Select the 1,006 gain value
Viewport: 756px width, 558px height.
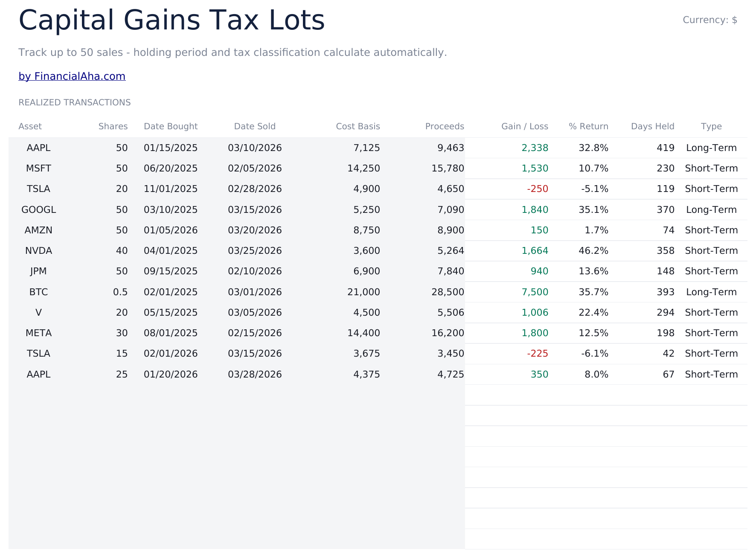coord(535,313)
